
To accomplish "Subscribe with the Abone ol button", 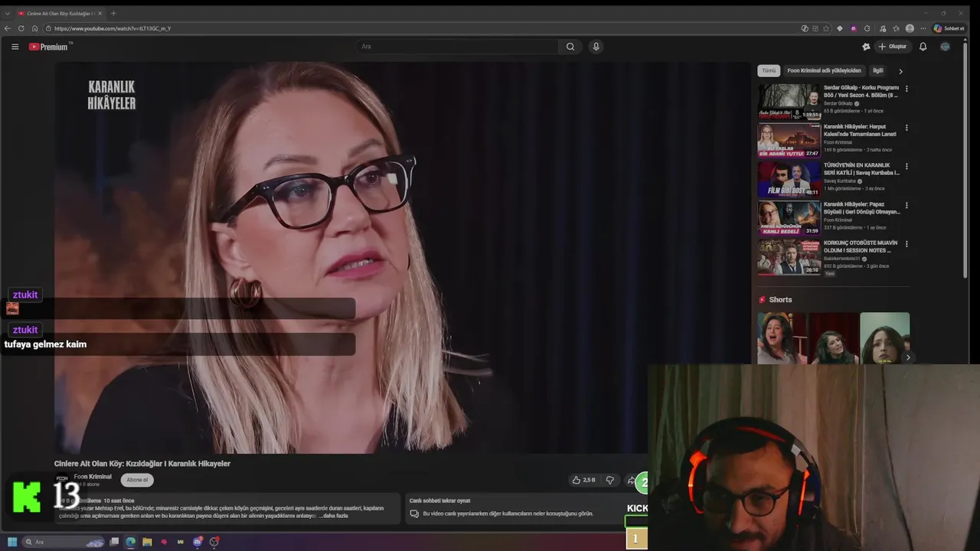I will (137, 480).
